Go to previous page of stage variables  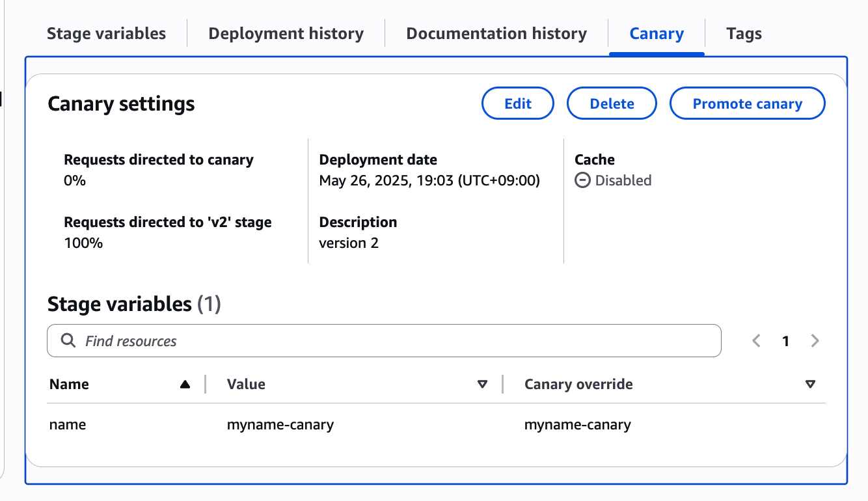tap(756, 341)
